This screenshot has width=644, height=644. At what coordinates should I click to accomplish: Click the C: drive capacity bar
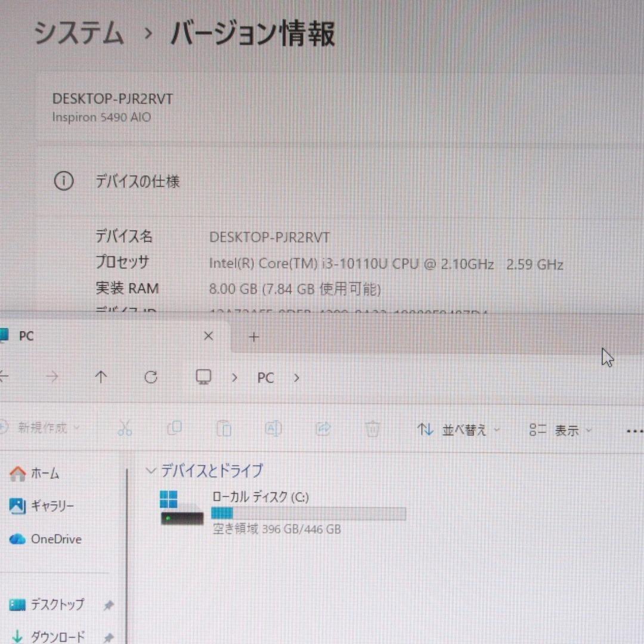pos(308,513)
